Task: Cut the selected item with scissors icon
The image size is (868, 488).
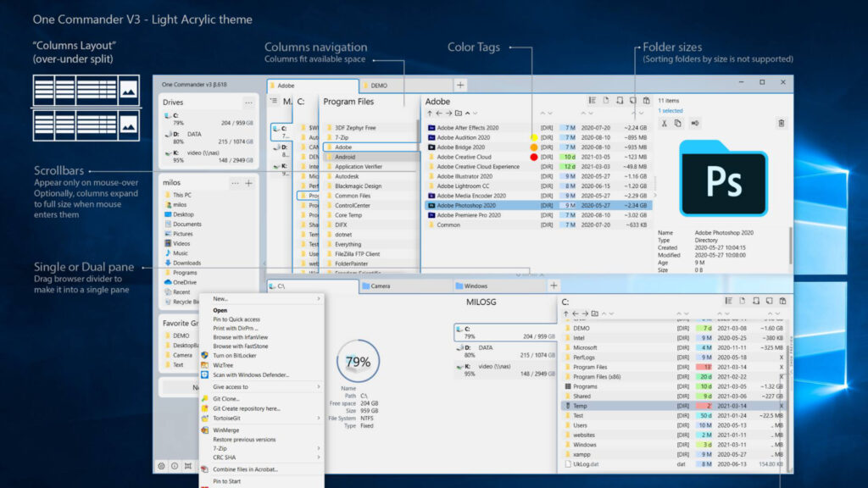Action: coord(665,124)
